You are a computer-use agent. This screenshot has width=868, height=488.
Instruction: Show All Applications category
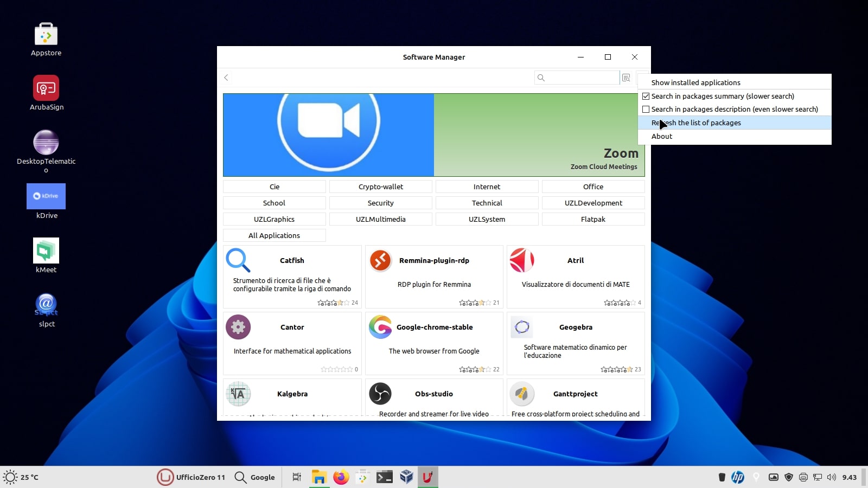[275, 235]
